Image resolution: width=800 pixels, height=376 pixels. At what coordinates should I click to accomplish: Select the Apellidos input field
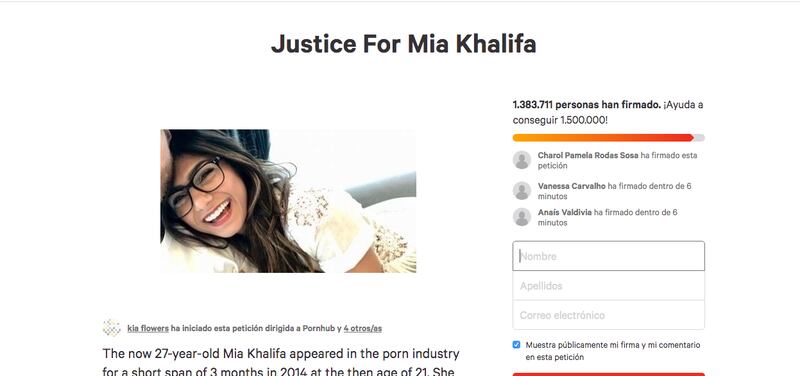pyautogui.click(x=609, y=286)
